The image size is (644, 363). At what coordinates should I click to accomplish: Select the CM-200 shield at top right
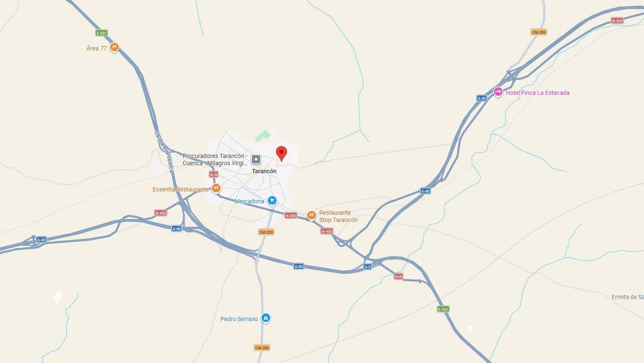pyautogui.click(x=539, y=32)
